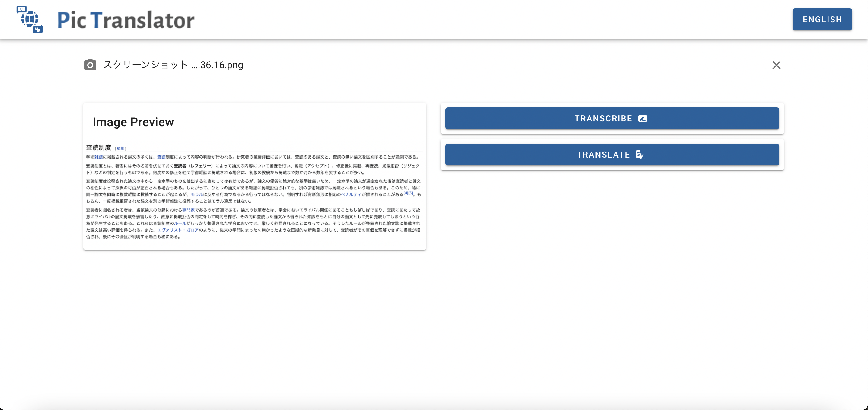Click the Pic Translator globe logo icon
868x410 pixels.
tap(30, 19)
